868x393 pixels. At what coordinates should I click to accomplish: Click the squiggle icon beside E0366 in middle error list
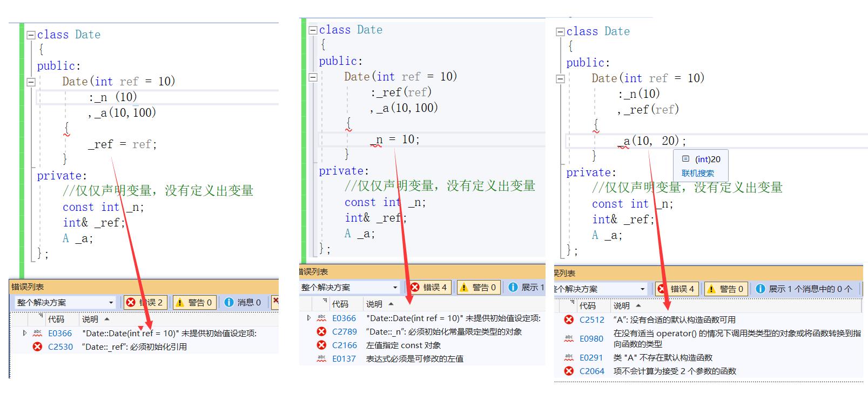pos(321,318)
